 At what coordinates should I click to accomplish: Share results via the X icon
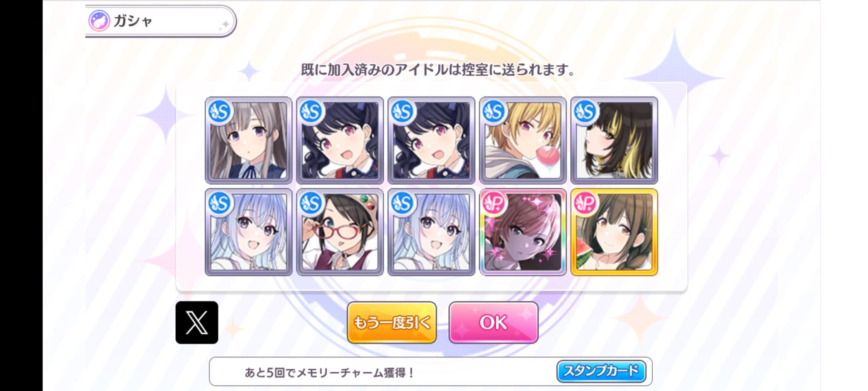(197, 322)
